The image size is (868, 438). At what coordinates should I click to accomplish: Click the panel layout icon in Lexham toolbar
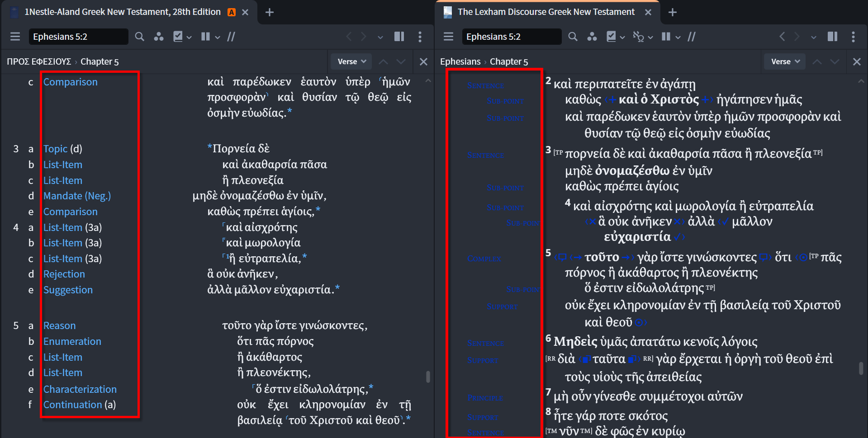pos(832,37)
